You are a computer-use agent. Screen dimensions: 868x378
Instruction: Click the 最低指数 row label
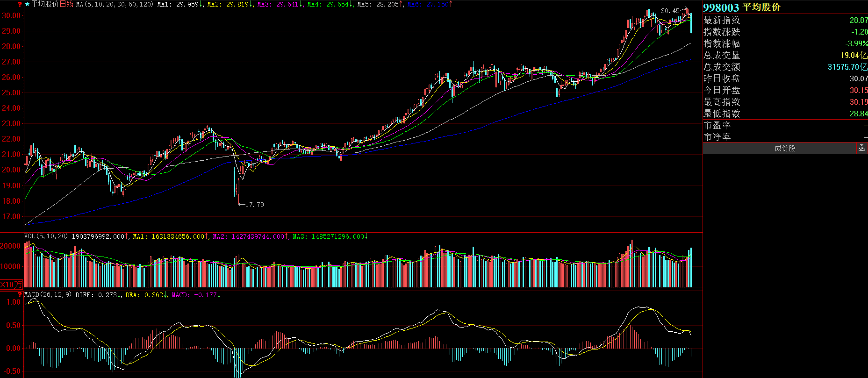(x=722, y=114)
